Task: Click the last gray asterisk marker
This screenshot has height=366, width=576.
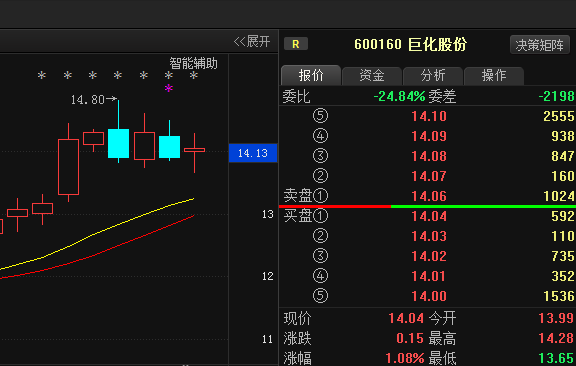Action: (x=194, y=75)
